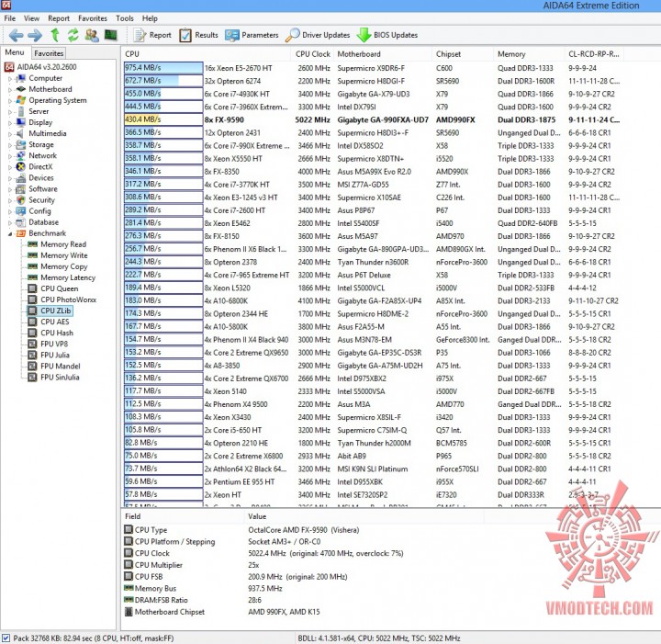Select the CPU Hash benchmark icon
Image resolution: width=661 pixels, height=644 pixels.
pos(32,333)
